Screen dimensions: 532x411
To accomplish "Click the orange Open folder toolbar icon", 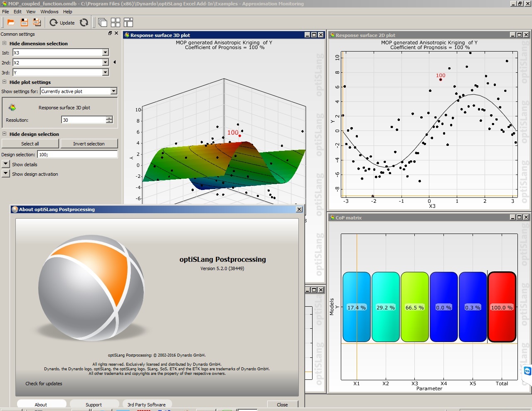I will 11,22.
